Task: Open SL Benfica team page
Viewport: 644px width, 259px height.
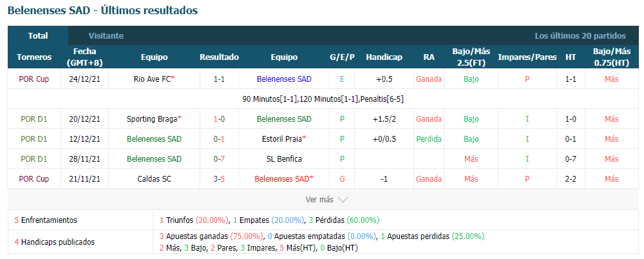Action: pos(284,158)
